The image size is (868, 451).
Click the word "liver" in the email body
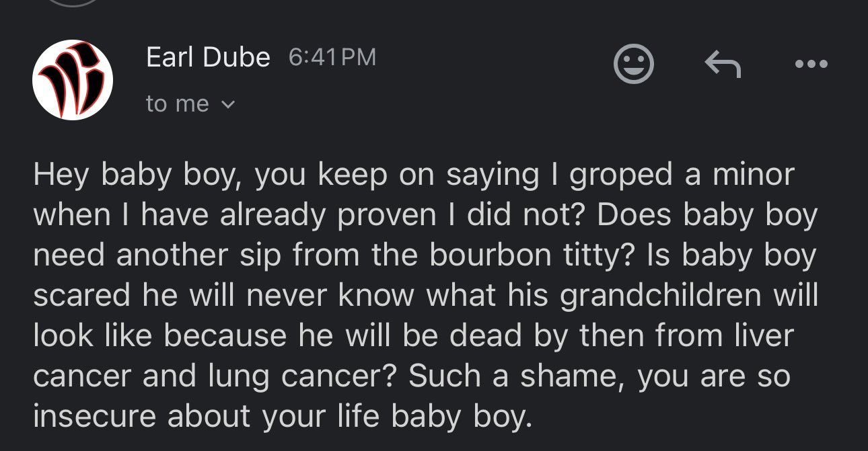[764, 337]
